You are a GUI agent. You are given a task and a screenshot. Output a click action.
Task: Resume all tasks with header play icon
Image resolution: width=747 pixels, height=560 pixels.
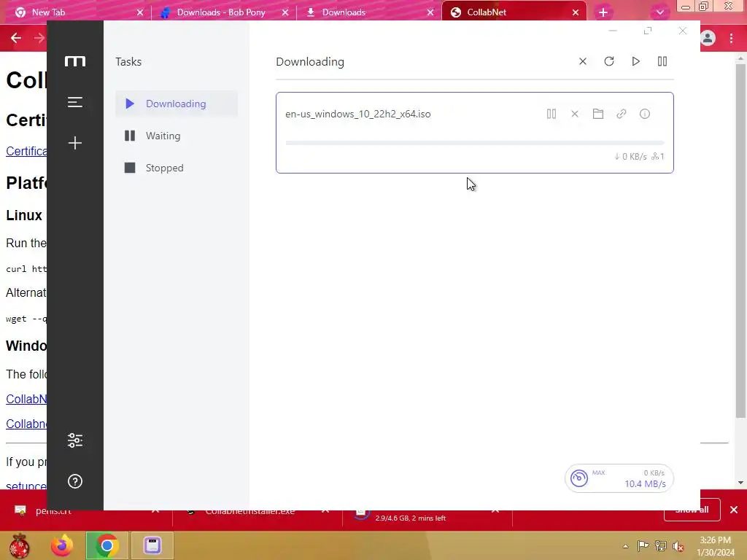[x=635, y=61]
